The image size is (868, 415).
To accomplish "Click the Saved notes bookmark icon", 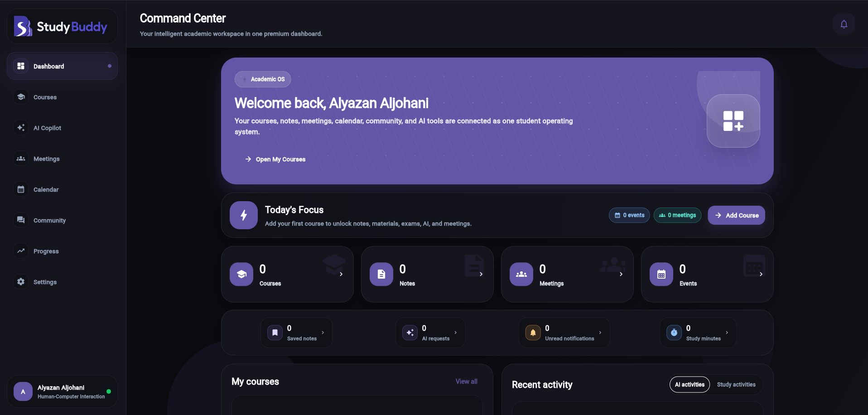I will 275,333.
